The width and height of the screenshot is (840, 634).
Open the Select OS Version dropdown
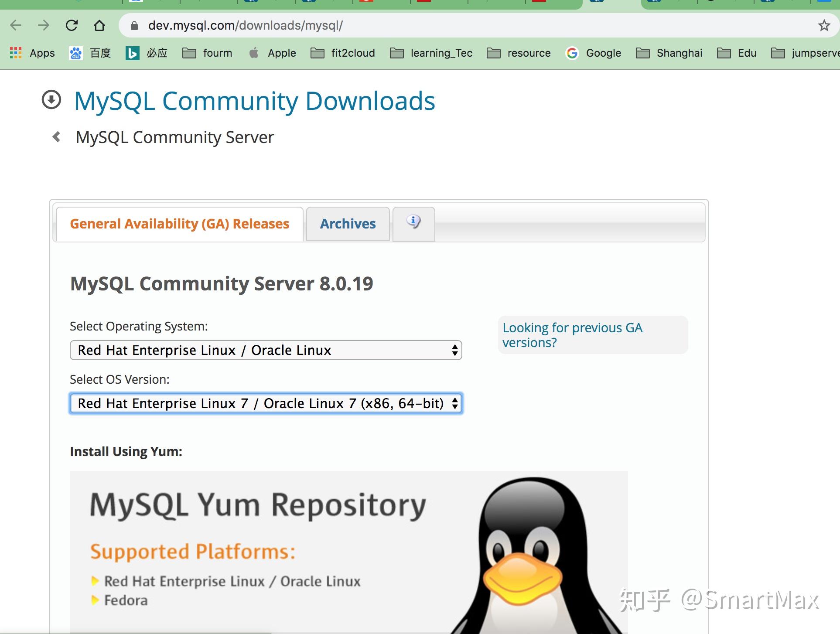coord(266,403)
